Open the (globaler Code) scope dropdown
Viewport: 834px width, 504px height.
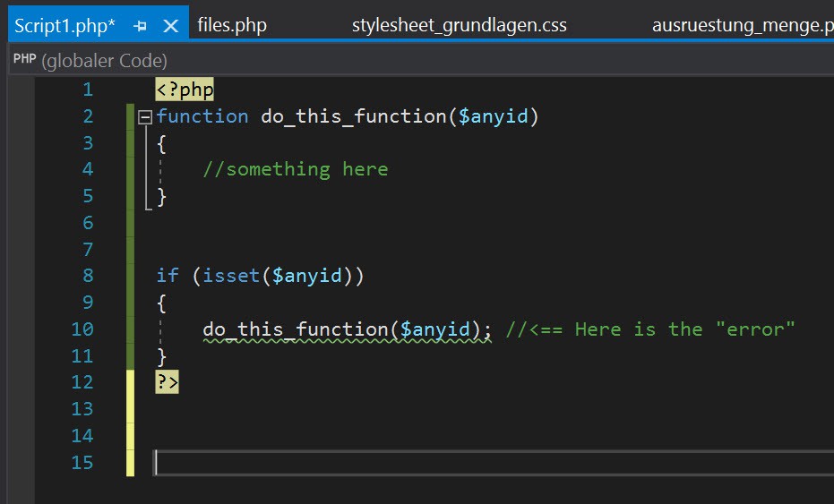[104, 61]
